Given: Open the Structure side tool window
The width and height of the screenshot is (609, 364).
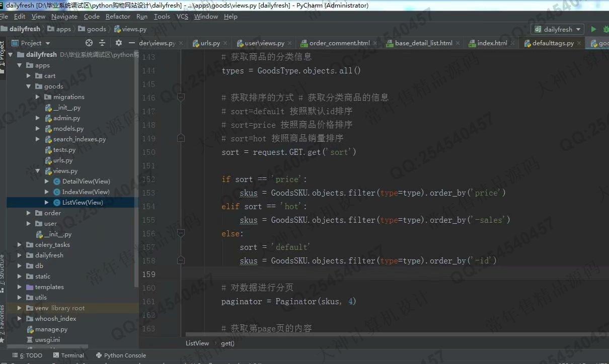Looking at the screenshot, I should [x=3, y=274].
